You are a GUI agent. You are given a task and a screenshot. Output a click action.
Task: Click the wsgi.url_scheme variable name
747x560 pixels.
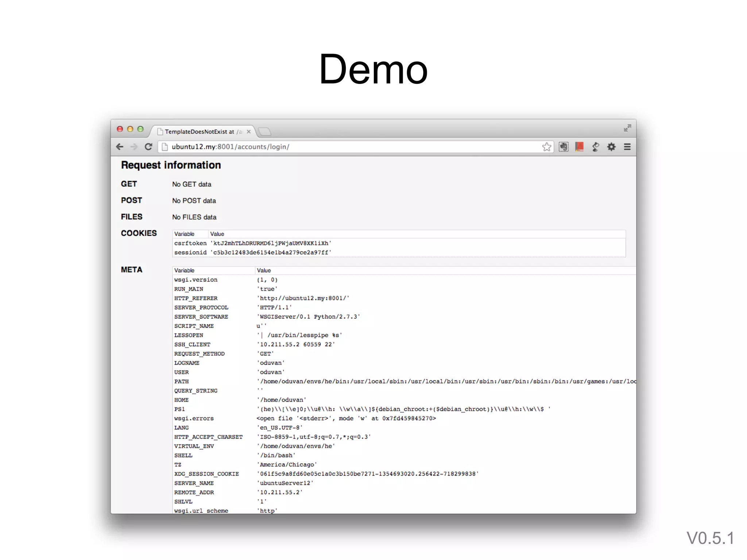[x=201, y=511]
